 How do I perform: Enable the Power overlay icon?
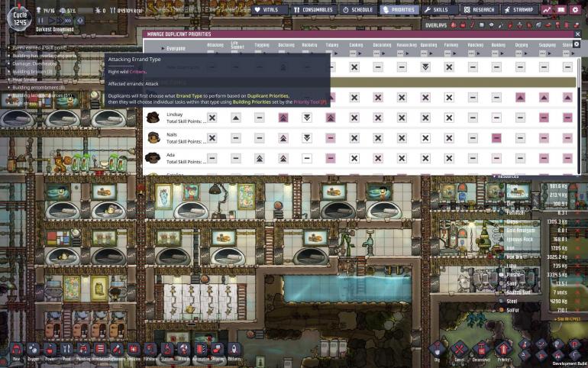point(463,25)
